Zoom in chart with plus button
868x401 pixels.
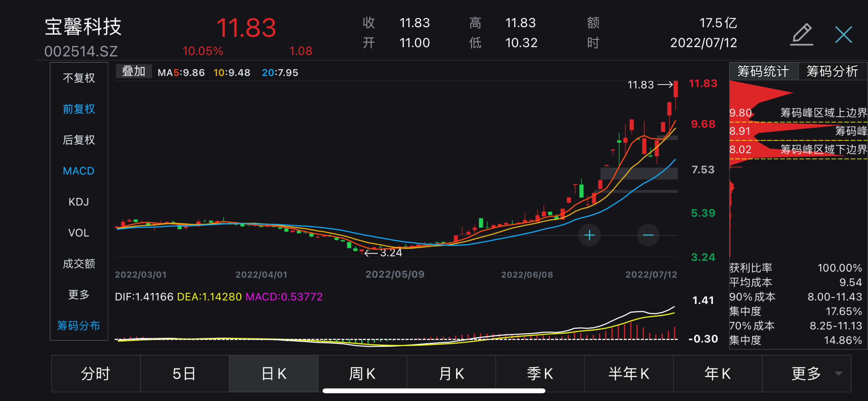coord(589,235)
